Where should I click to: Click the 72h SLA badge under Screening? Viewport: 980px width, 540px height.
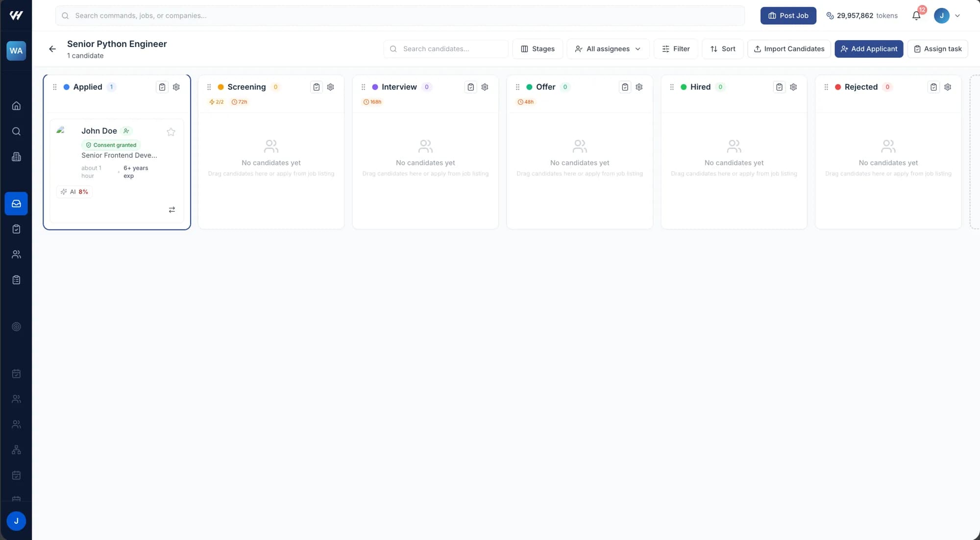tap(239, 102)
